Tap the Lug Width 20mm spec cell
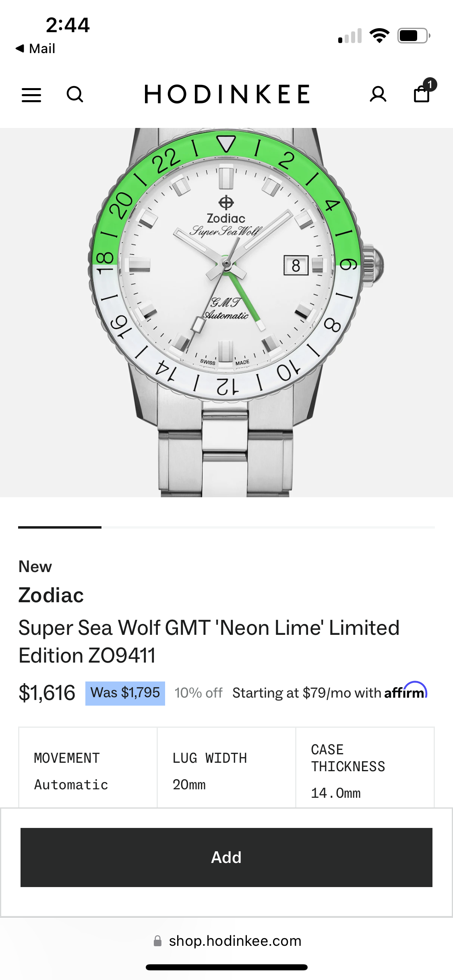 click(226, 768)
